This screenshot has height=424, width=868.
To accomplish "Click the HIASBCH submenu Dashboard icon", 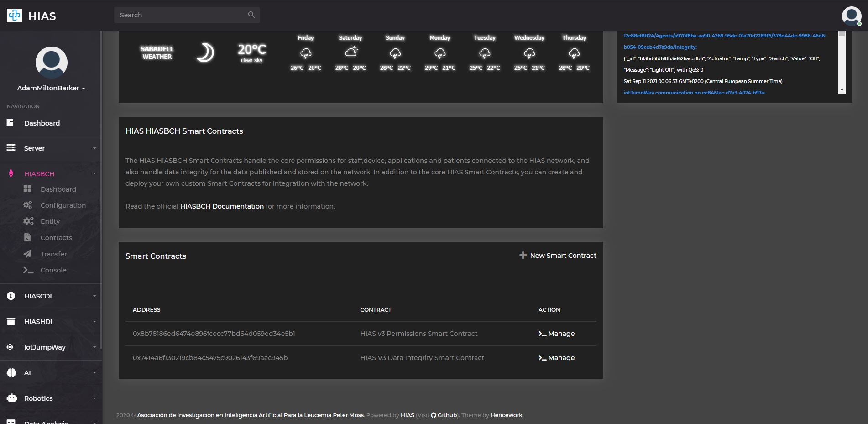I will pyautogui.click(x=27, y=188).
